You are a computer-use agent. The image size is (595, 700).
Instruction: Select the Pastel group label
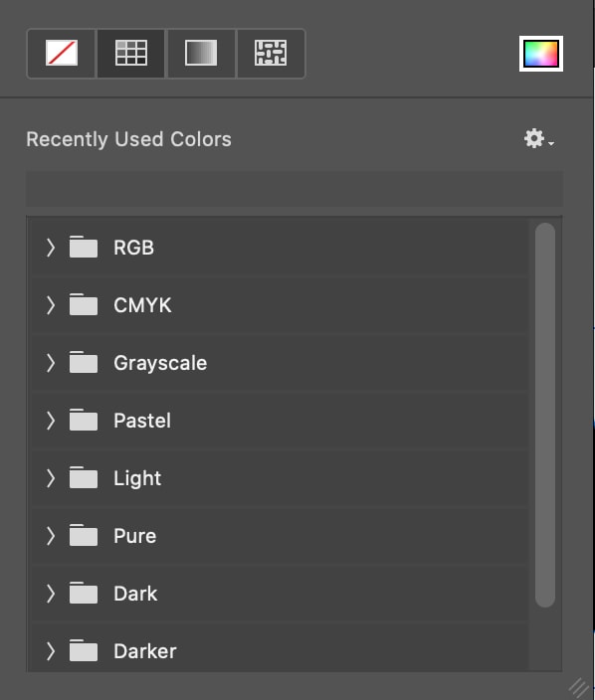click(142, 421)
